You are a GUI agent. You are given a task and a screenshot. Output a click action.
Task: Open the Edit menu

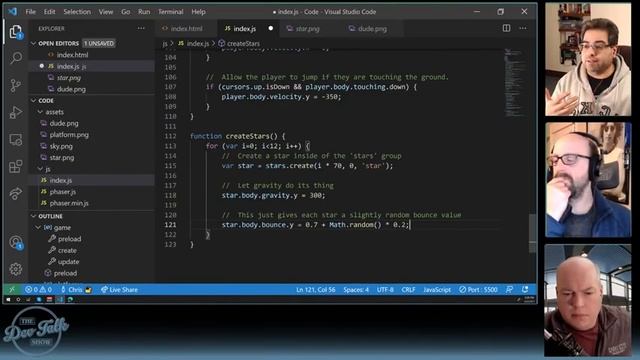(x=49, y=12)
